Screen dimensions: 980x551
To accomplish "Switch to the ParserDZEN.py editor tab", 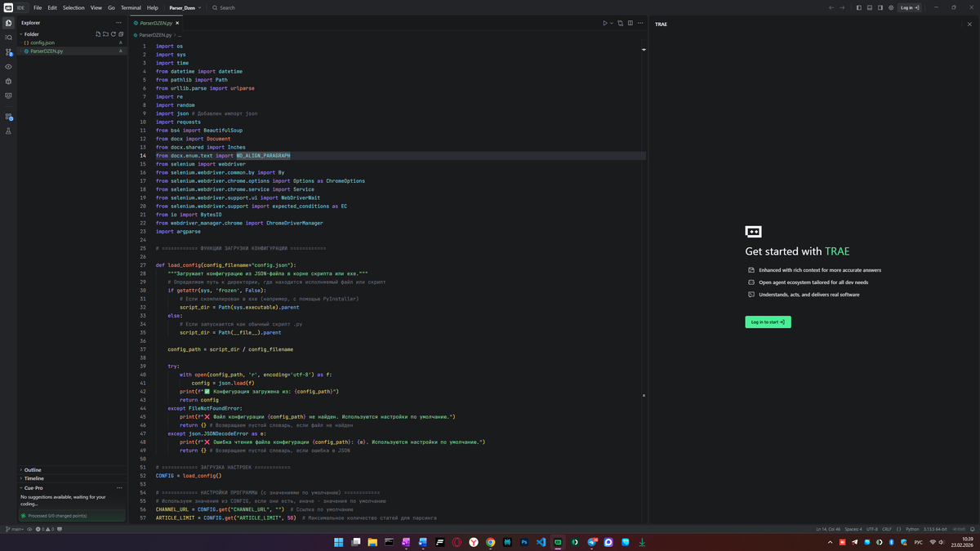I will (155, 23).
